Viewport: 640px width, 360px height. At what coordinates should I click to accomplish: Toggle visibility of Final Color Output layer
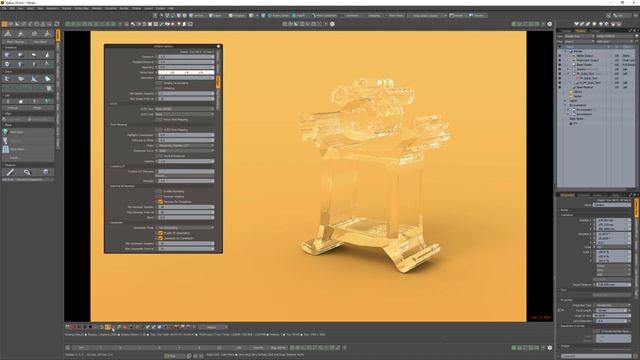[x=560, y=60]
